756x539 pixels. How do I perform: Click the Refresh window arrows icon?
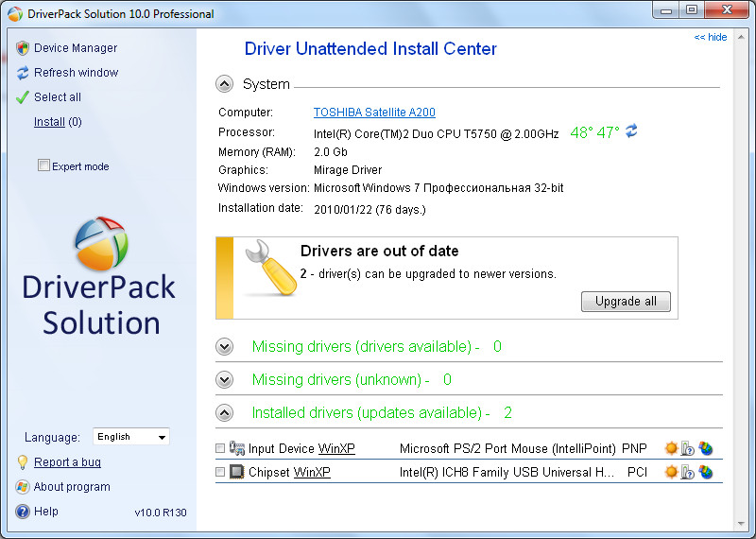23,73
